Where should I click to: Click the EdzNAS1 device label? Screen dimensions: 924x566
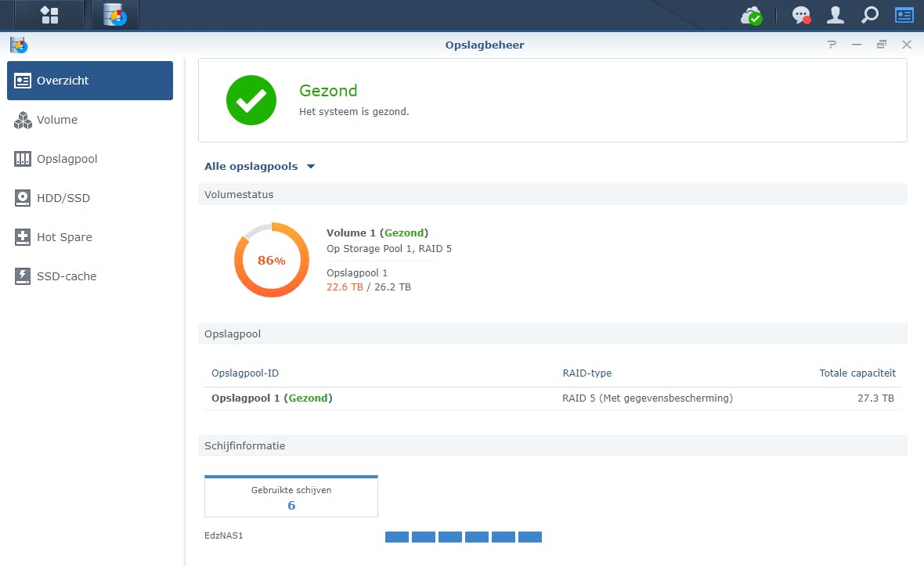click(224, 536)
